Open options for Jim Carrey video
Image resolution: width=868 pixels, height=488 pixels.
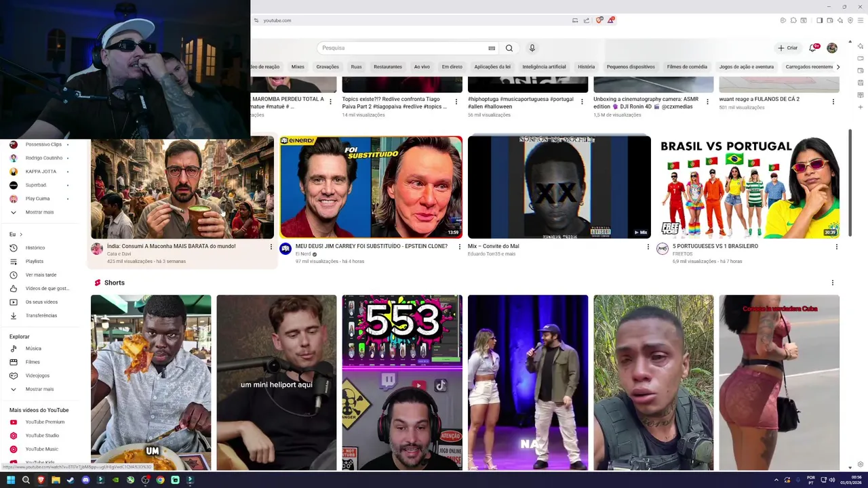coord(460,247)
